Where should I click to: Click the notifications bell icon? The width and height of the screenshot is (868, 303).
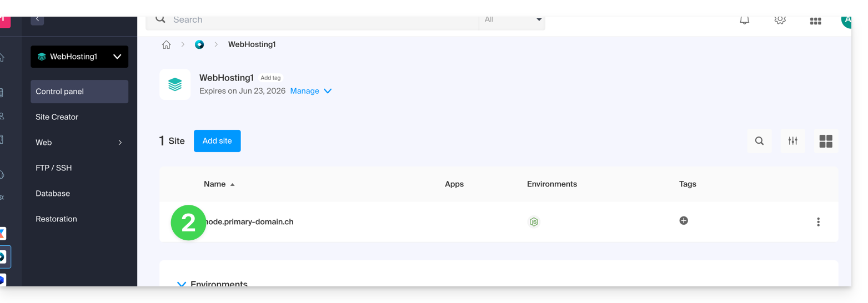(744, 21)
